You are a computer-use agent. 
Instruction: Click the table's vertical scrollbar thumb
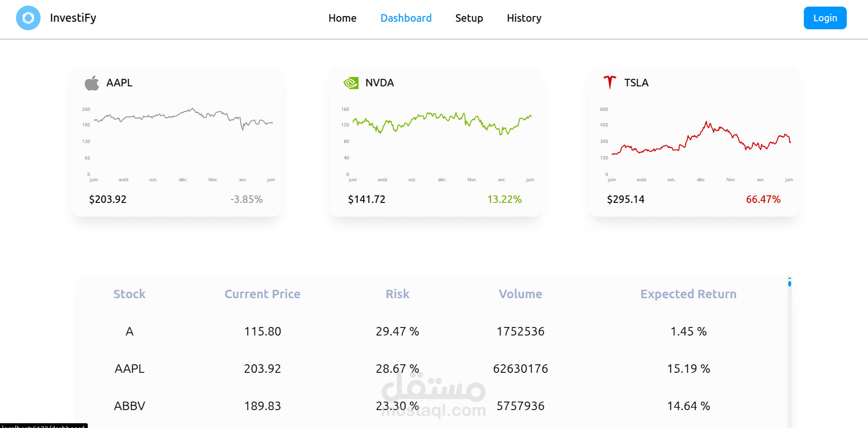point(789,283)
